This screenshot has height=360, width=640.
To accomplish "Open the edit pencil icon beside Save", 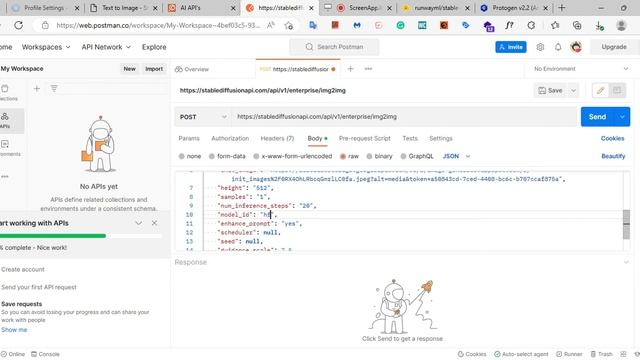I will [x=600, y=91].
